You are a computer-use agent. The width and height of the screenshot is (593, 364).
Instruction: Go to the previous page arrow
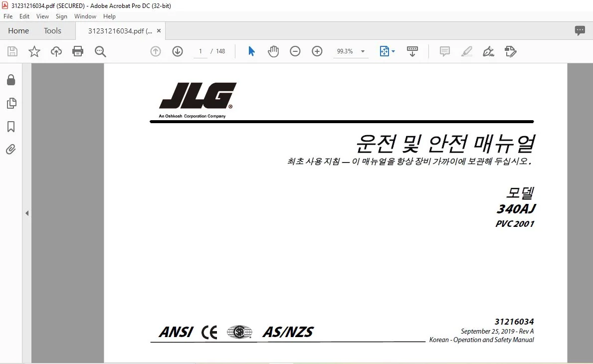coord(156,51)
